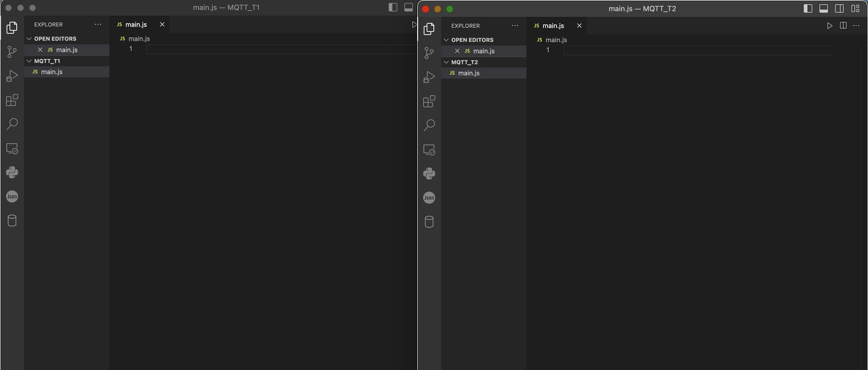Close main.js tab in MQTT_T2 editor
The width and height of the screenshot is (868, 370).
click(579, 26)
